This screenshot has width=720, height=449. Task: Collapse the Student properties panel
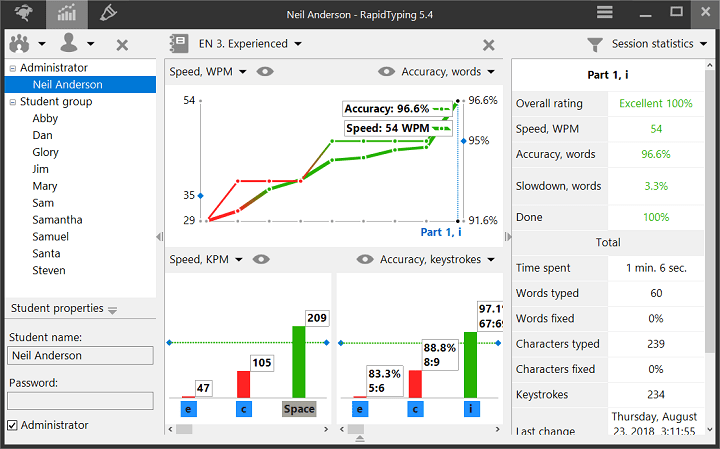(x=112, y=310)
